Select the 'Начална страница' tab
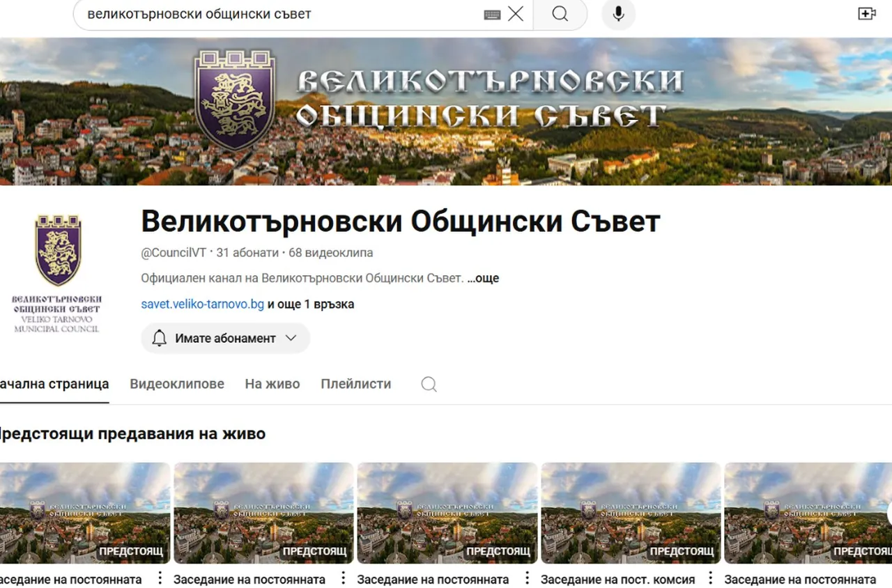Screen dimensions: 892x588 54,384
